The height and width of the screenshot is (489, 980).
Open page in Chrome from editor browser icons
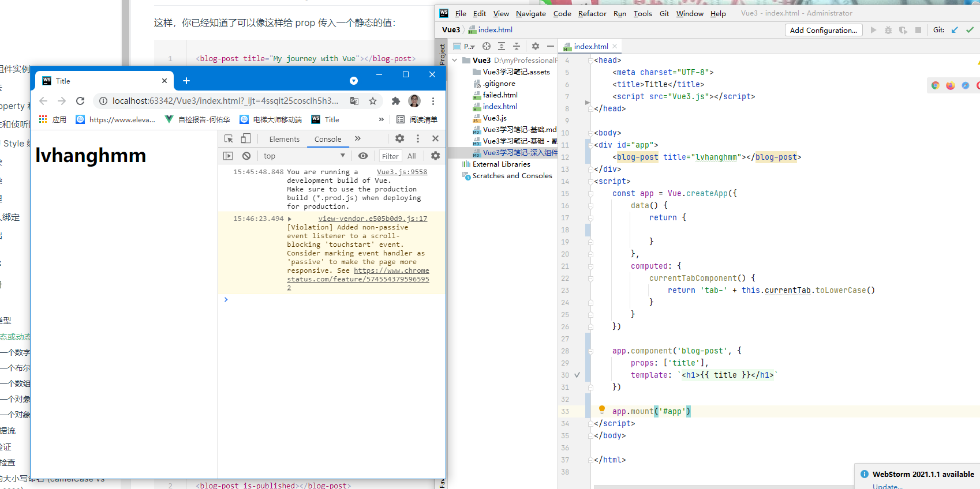(x=936, y=85)
